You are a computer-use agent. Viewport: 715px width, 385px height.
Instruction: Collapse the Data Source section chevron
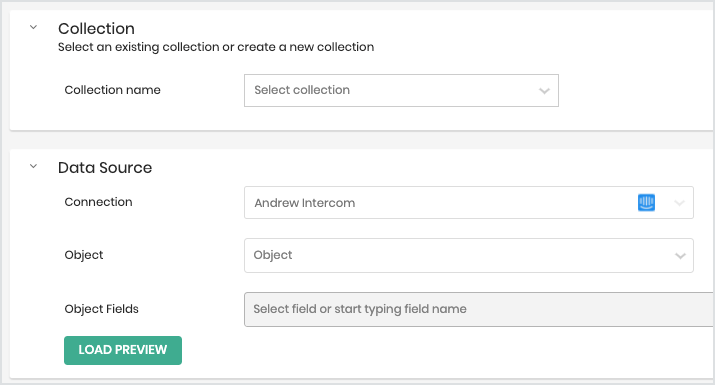pyautogui.click(x=33, y=166)
